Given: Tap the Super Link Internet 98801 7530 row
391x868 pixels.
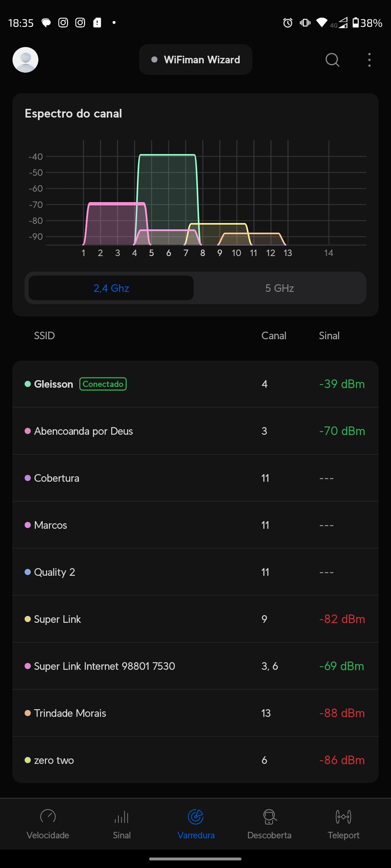Looking at the screenshot, I should pyautogui.click(x=195, y=666).
